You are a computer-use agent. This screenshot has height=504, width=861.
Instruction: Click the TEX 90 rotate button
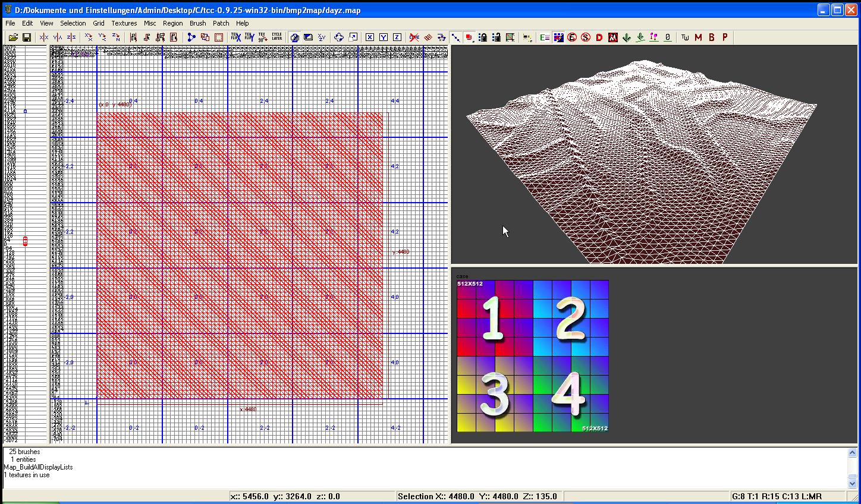click(263, 37)
